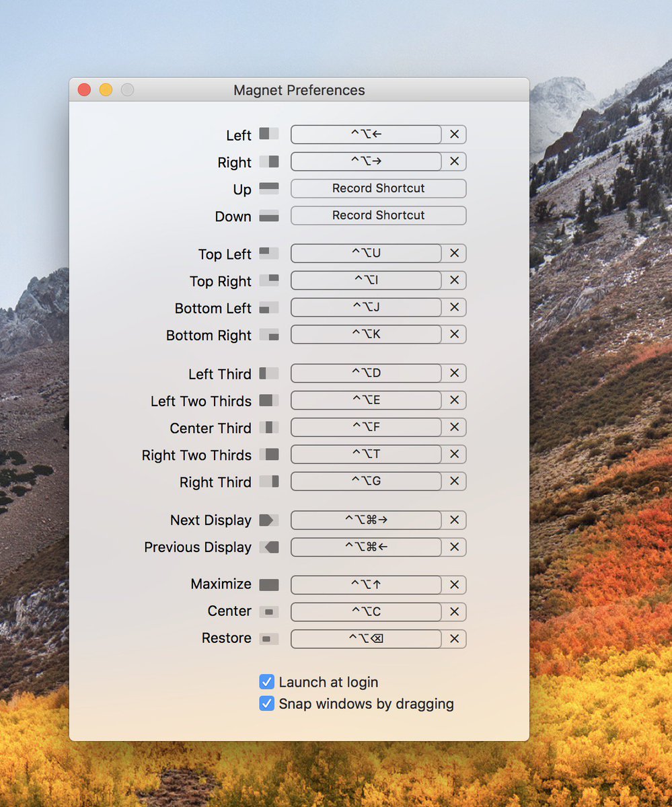The image size is (672, 807).
Task: Change the Bottom Right ⌃⌥K shortcut field
Action: (367, 334)
